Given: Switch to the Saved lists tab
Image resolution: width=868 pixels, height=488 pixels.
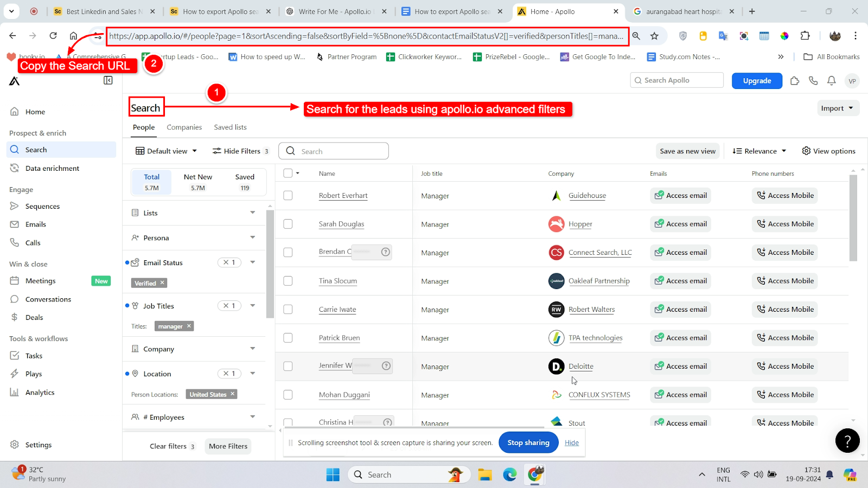Looking at the screenshot, I should tap(230, 127).
